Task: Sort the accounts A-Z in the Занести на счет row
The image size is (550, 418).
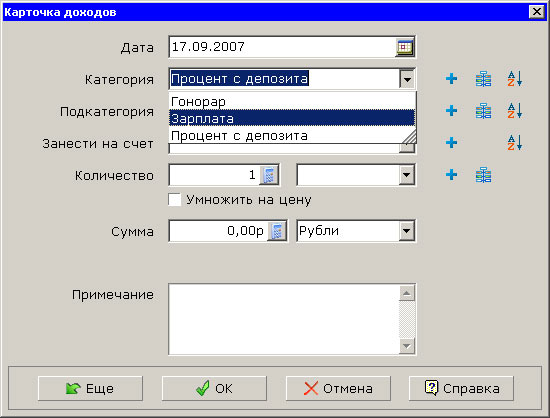Action: point(515,142)
